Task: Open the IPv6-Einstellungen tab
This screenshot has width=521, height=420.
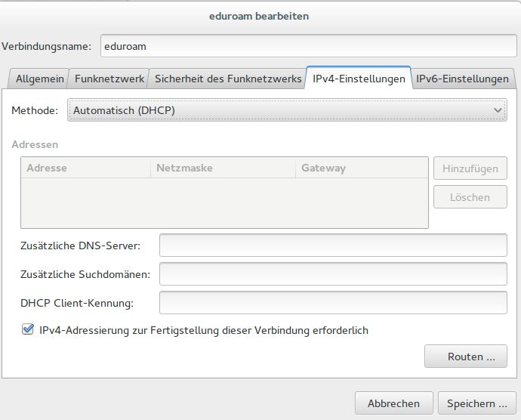Action: click(463, 79)
